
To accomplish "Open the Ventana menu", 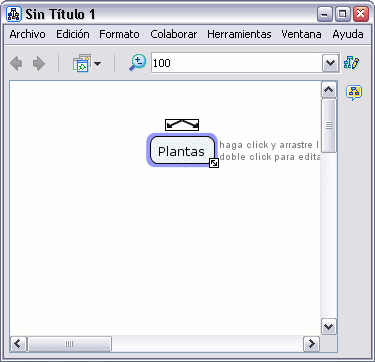I will coord(301,34).
